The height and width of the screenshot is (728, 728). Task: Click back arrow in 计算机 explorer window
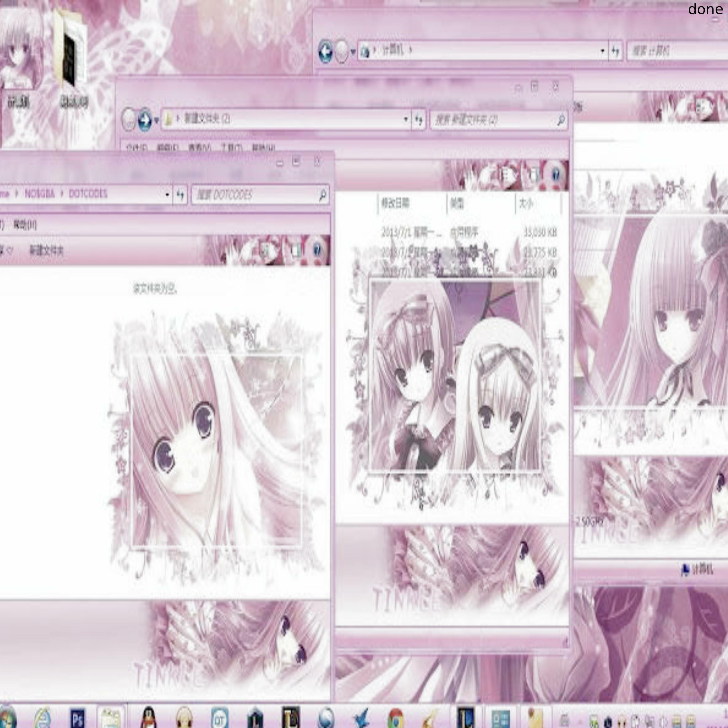pyautogui.click(x=325, y=52)
